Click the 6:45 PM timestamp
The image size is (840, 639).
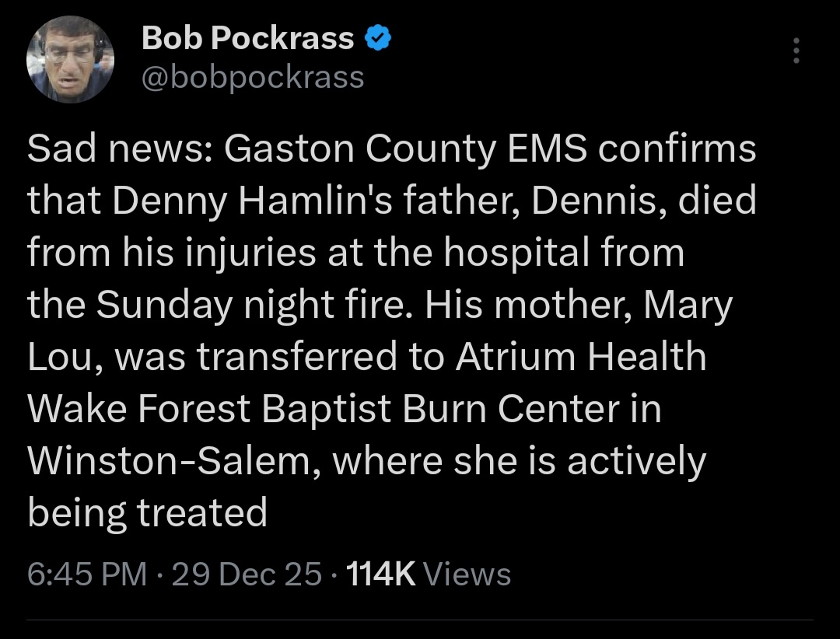click(x=86, y=574)
